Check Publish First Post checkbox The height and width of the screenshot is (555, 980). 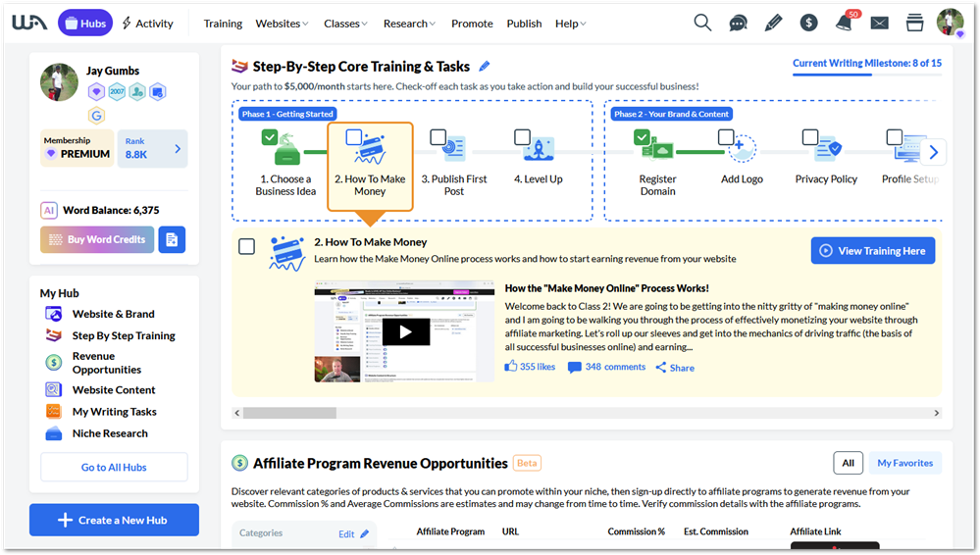click(x=438, y=137)
